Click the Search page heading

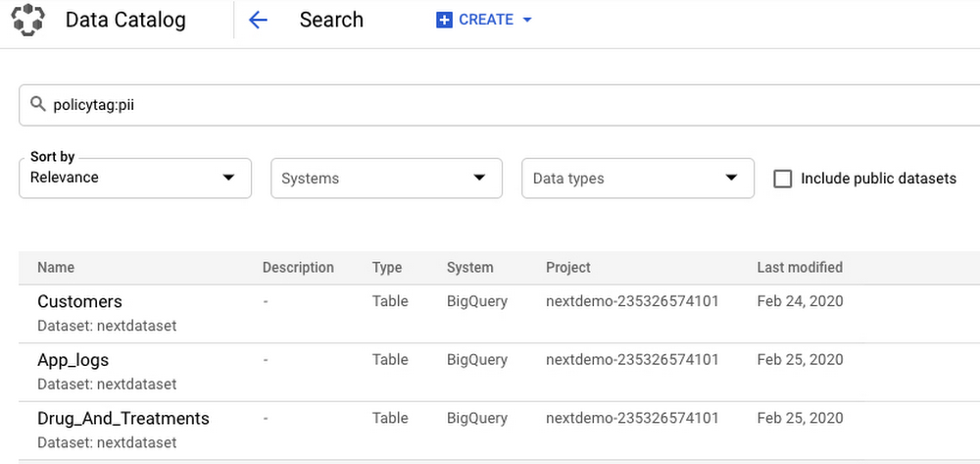point(331,20)
